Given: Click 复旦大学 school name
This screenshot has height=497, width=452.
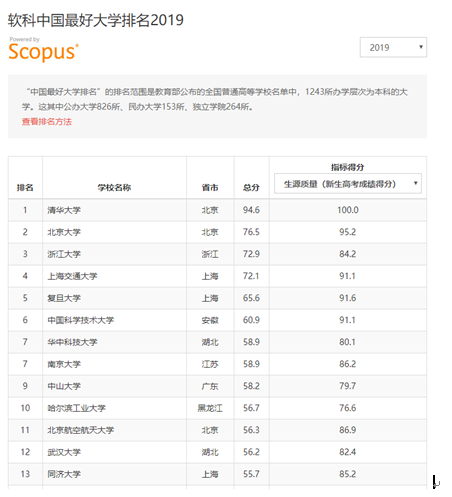Looking at the screenshot, I should [64, 298].
